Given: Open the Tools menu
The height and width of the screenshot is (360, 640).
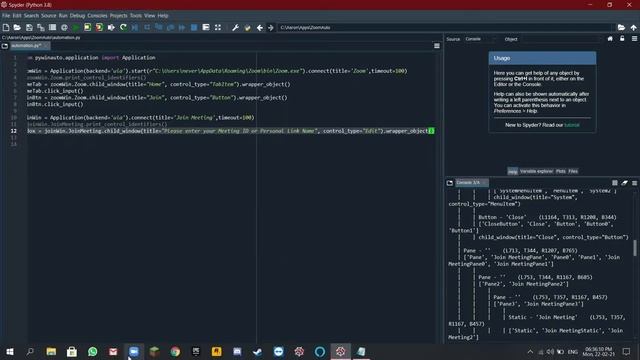Looking at the screenshot, I should point(136,16).
